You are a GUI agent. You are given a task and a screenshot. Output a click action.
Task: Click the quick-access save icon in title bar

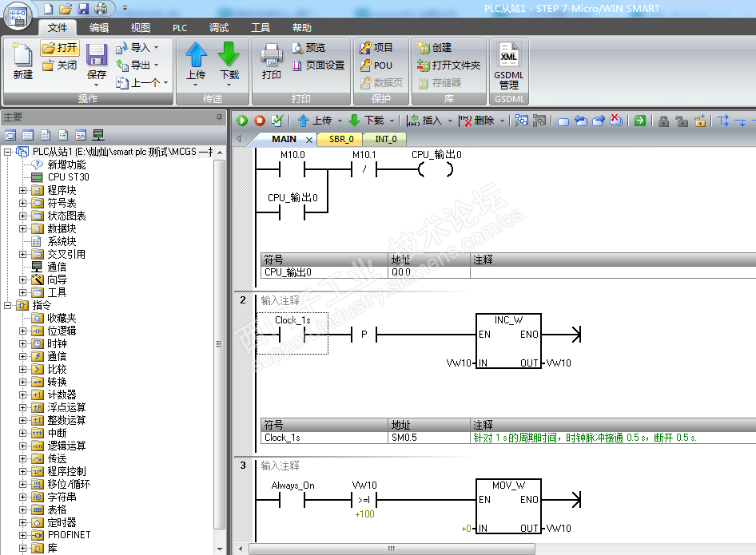click(x=83, y=8)
